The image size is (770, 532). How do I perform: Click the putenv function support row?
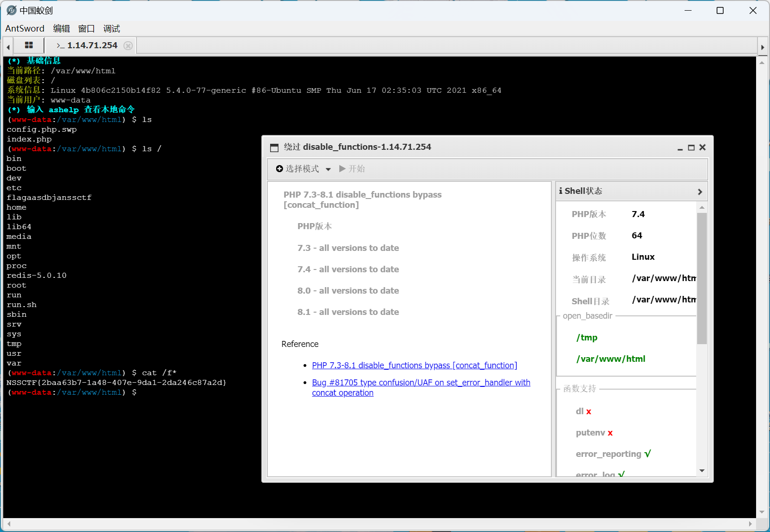594,433
